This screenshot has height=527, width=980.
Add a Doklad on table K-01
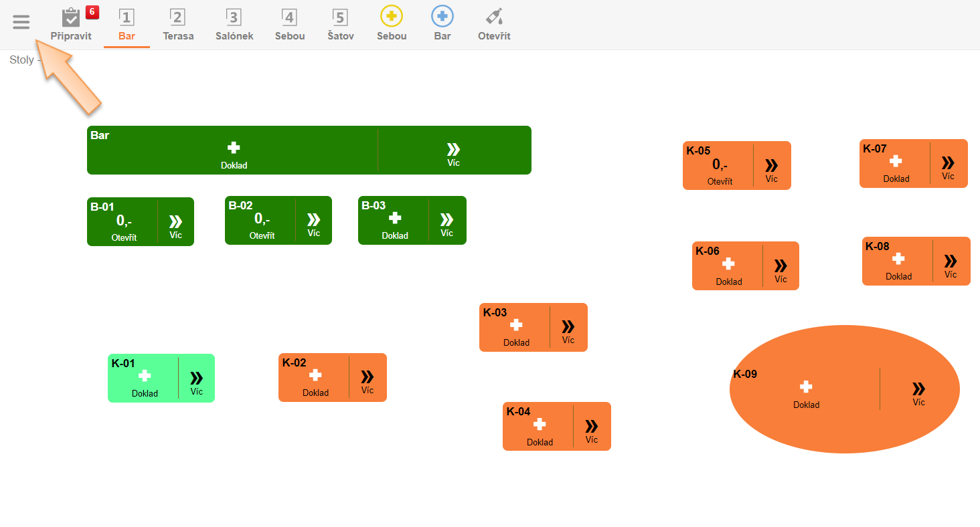(145, 380)
